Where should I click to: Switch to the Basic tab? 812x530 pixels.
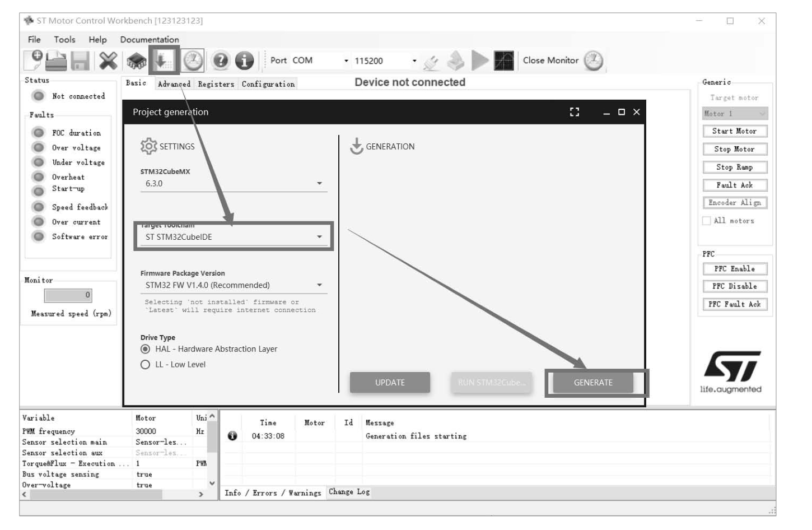coord(136,83)
